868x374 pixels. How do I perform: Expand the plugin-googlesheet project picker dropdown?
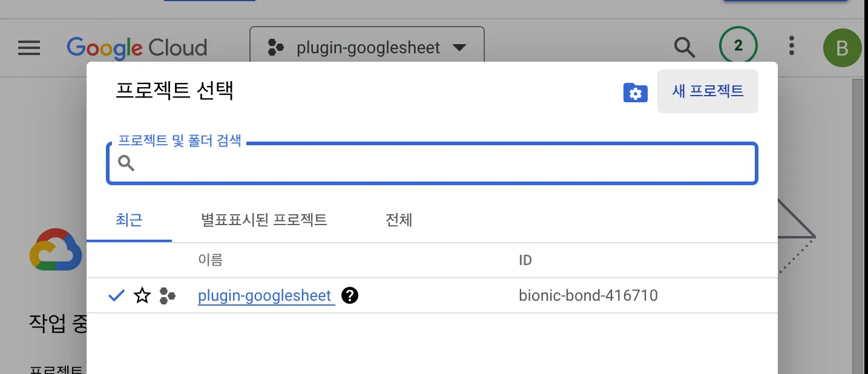pos(367,48)
